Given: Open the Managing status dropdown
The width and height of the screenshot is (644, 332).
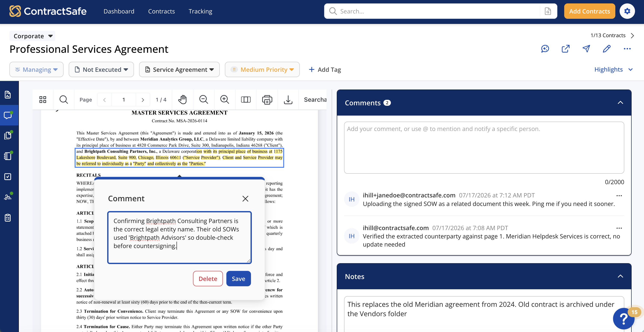Looking at the screenshot, I should [36, 69].
